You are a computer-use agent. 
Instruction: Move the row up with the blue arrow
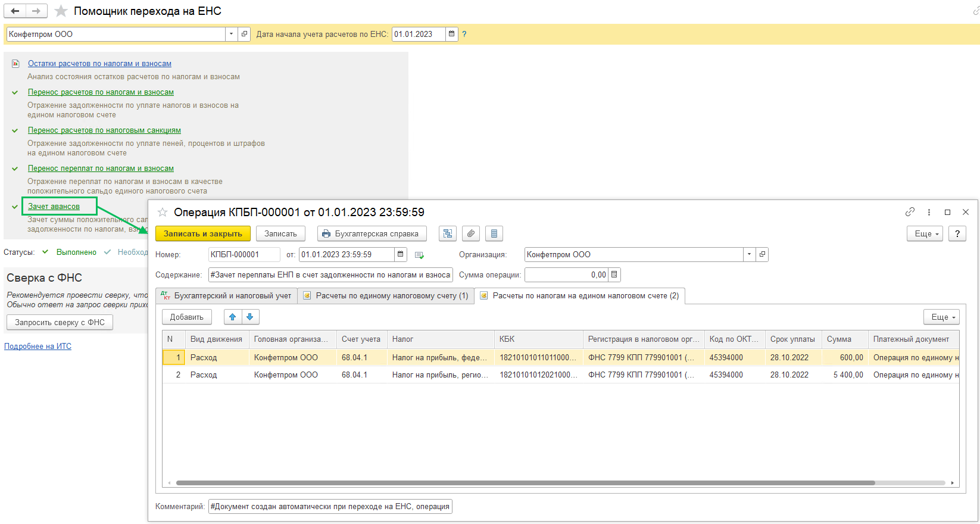pos(233,317)
